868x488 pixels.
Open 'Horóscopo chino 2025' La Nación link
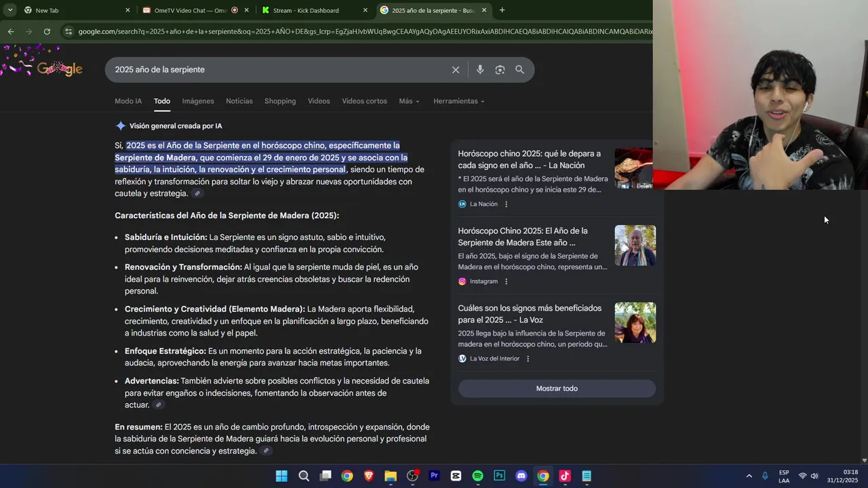[529, 159]
